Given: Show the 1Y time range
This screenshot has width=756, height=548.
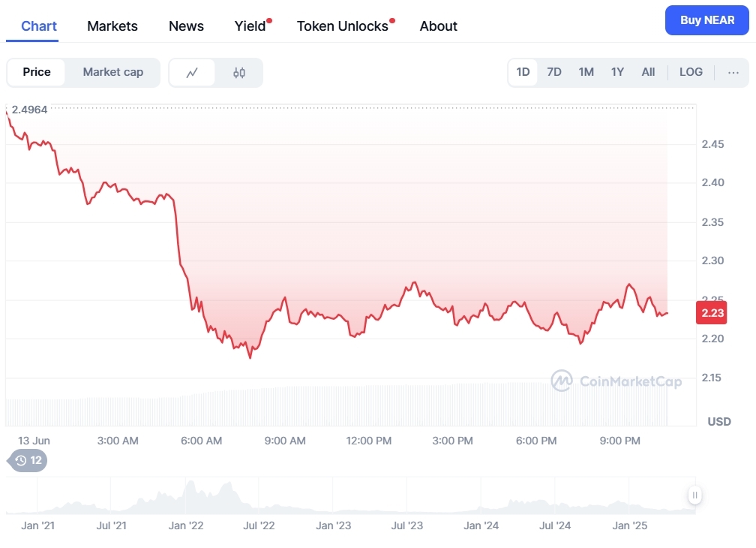Looking at the screenshot, I should (x=617, y=72).
